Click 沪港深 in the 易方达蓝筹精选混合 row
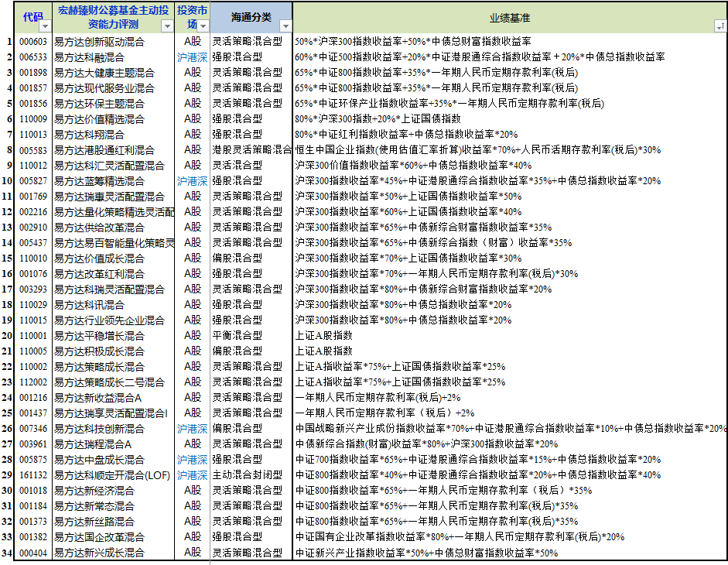Screen dimensions: 728x565 (x=192, y=181)
